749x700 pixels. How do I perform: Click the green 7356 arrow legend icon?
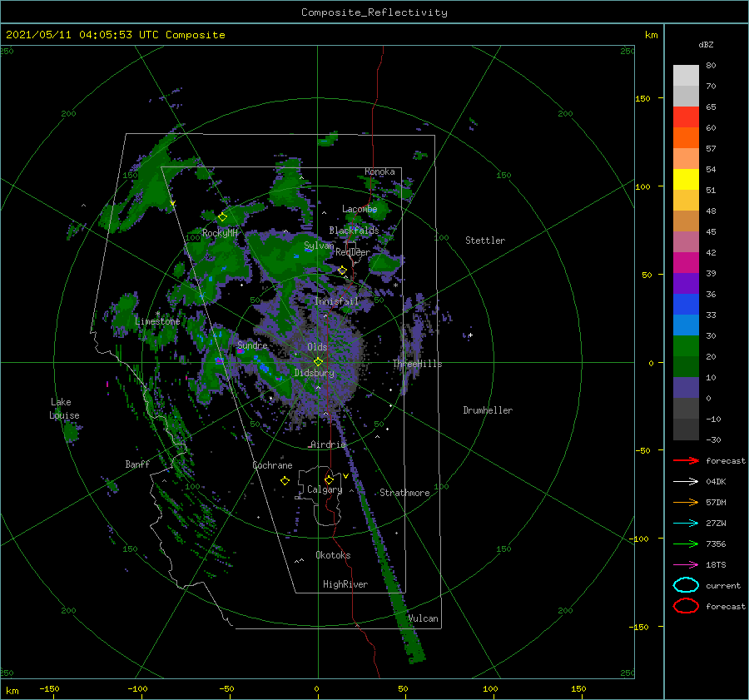(686, 544)
